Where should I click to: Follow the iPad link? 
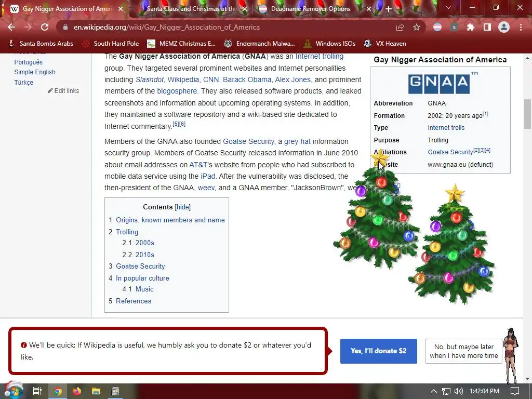coord(208,176)
